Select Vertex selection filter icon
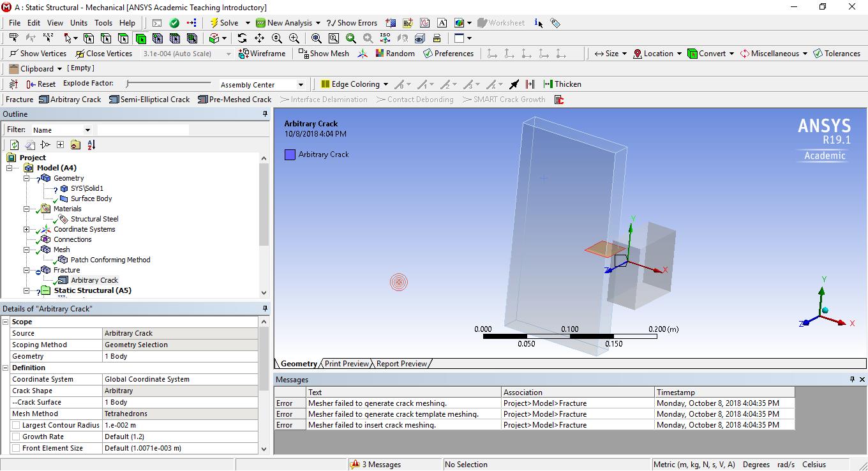868x471 pixels. [89, 38]
